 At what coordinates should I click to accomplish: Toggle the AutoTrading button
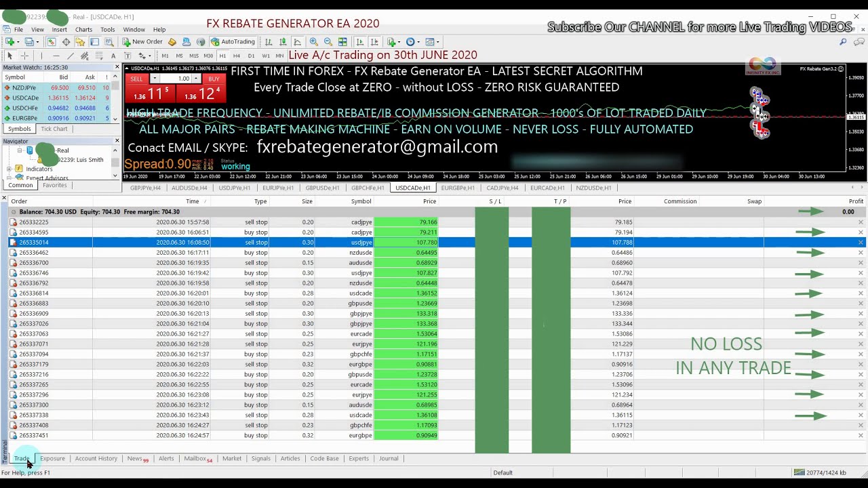click(x=233, y=41)
